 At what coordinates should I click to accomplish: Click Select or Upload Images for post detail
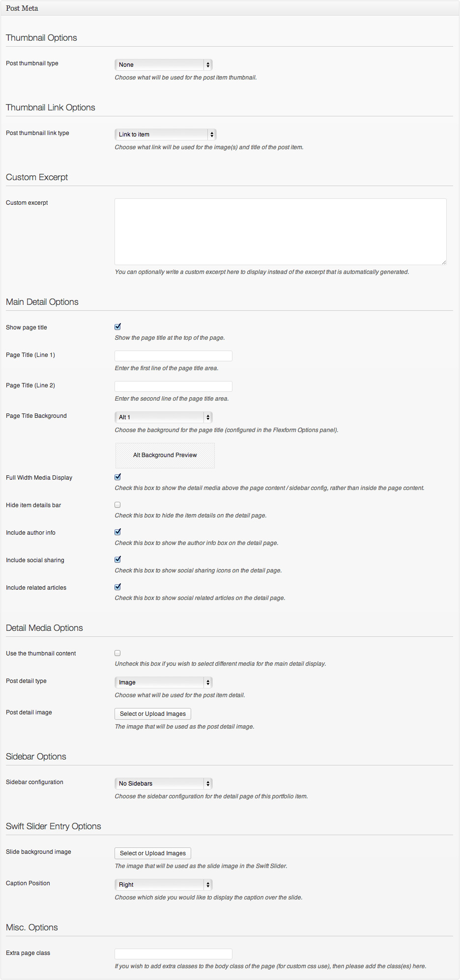pyautogui.click(x=153, y=714)
